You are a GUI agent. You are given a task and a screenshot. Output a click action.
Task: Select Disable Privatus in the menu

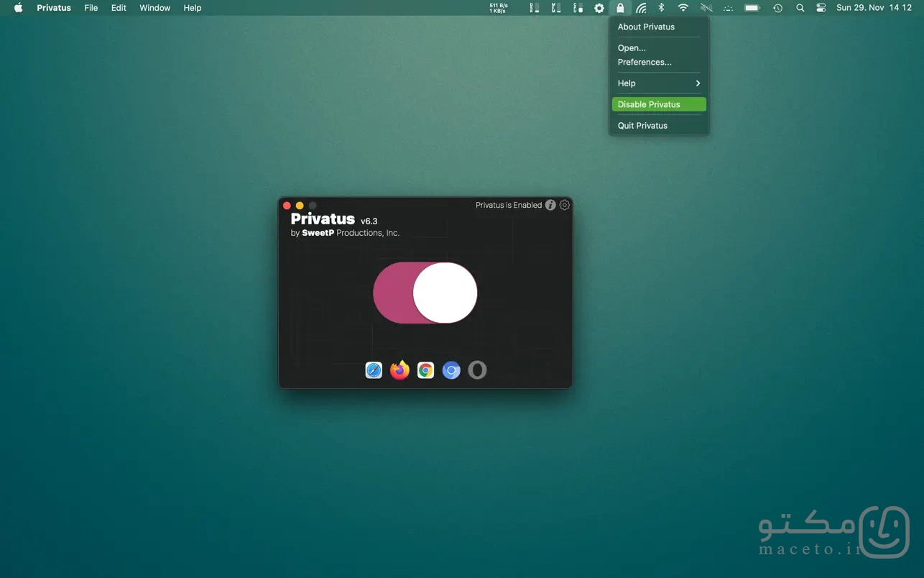click(x=659, y=104)
